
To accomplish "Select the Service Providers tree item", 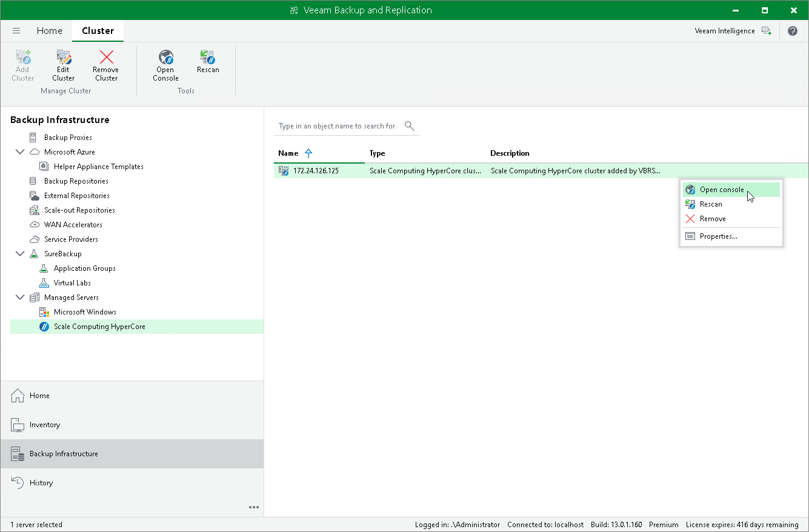I will click(x=71, y=239).
